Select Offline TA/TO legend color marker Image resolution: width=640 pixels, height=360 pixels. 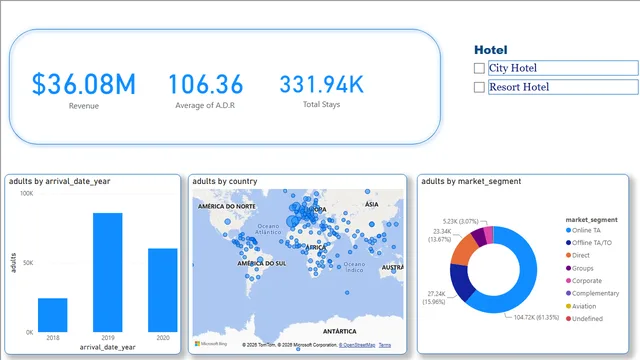coord(568,242)
